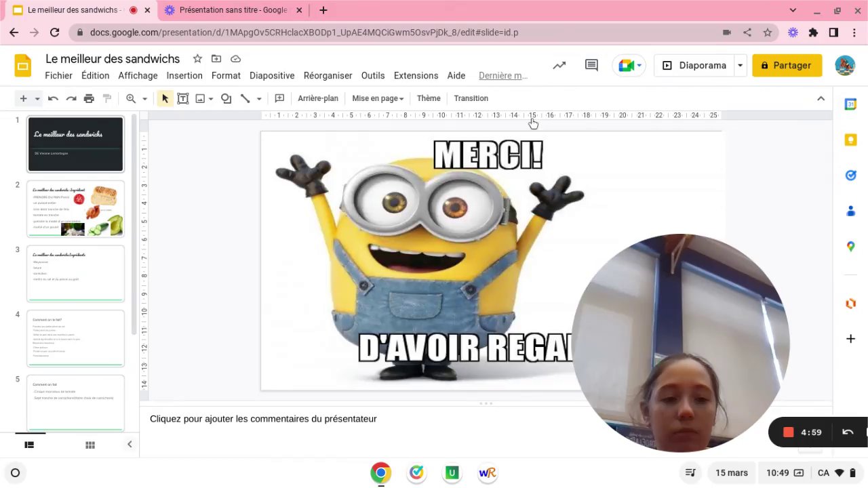868x488 pixels.
Task: Open the ChromeOS launcher
Action: coord(15,472)
